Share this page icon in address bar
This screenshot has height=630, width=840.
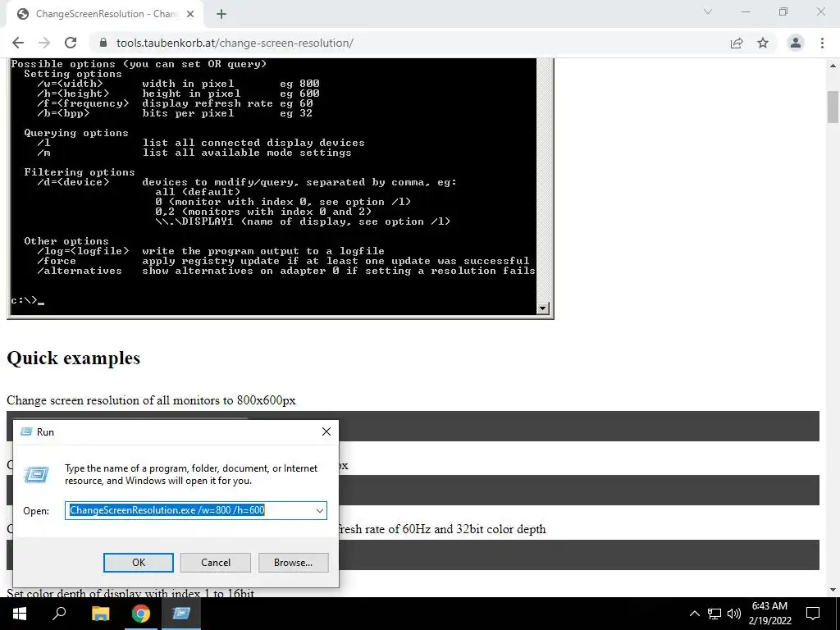click(x=737, y=43)
